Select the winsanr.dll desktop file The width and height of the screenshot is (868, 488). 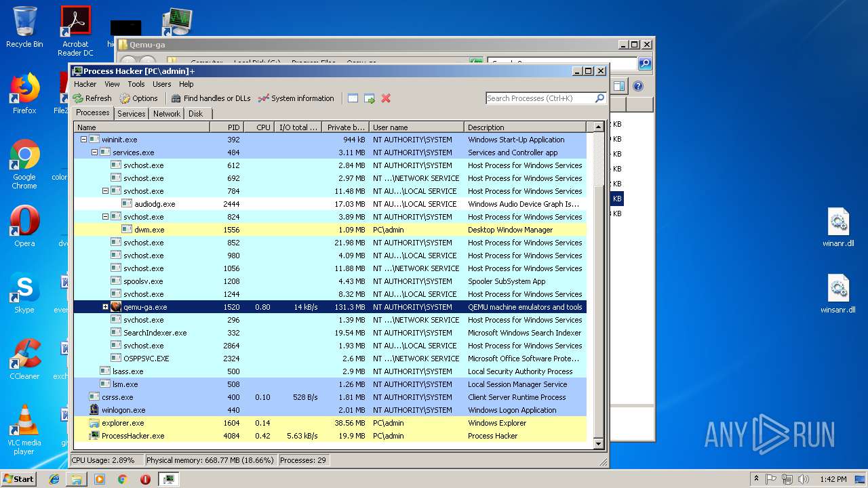[x=838, y=294]
